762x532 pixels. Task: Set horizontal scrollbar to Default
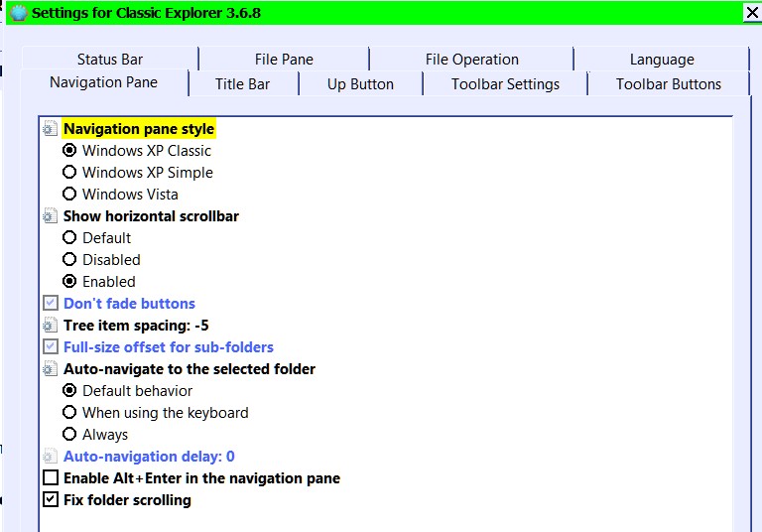[69, 238]
